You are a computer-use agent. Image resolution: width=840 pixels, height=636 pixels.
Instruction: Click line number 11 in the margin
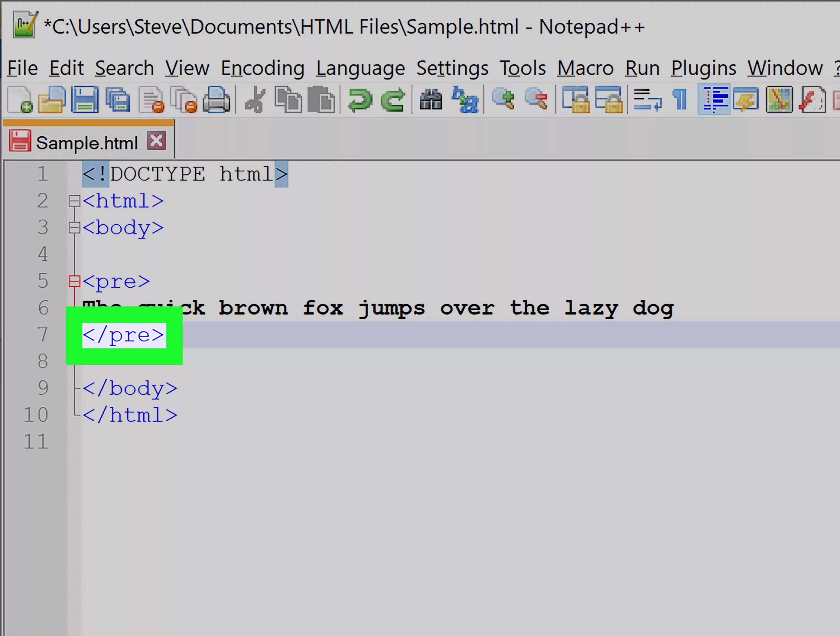36,441
